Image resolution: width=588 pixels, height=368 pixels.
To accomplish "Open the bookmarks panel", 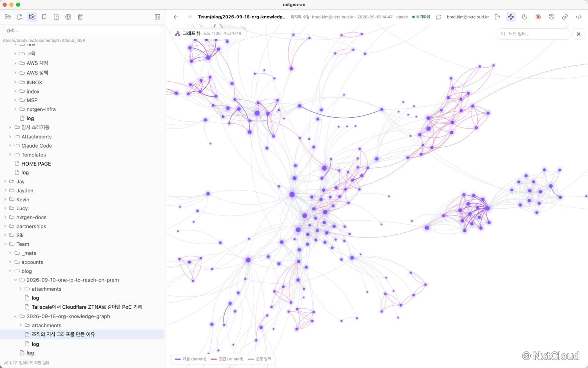I will pyautogui.click(x=44, y=17).
